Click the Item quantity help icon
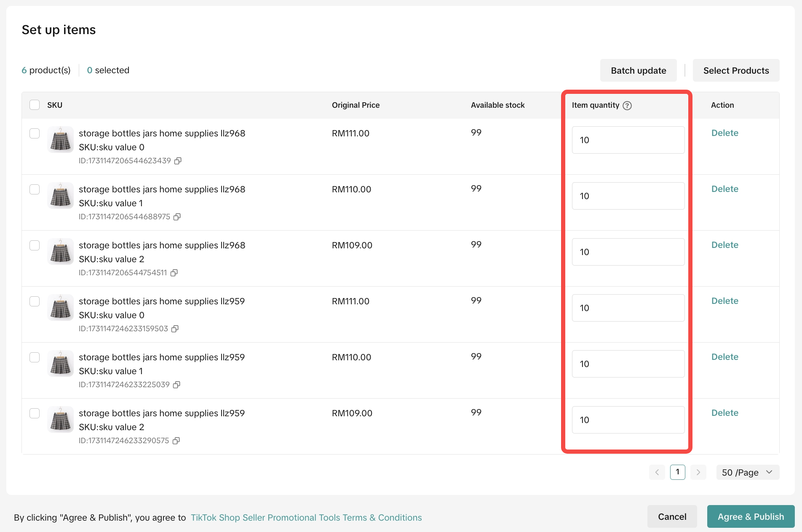The width and height of the screenshot is (802, 532). tap(627, 106)
